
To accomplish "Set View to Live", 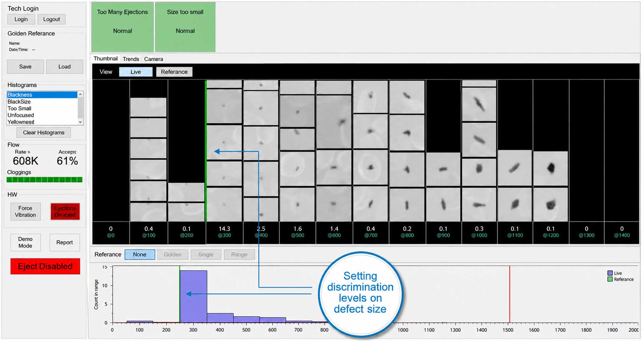I will 136,72.
